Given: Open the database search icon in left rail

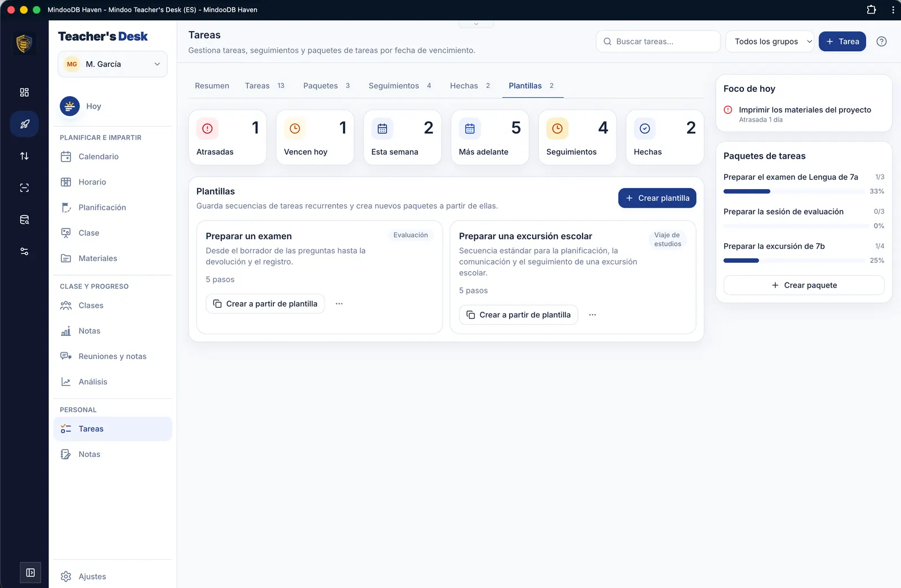Looking at the screenshot, I should [24, 219].
